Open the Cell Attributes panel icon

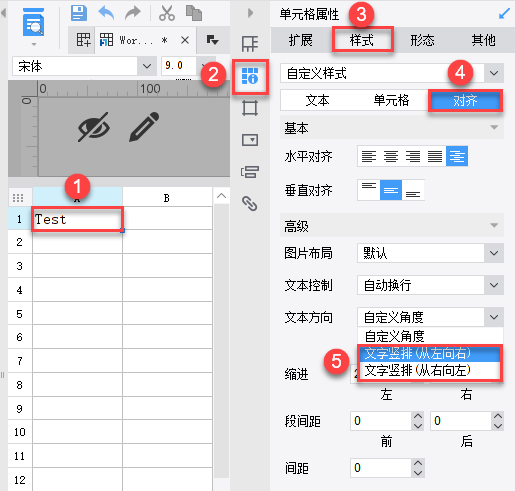pyautogui.click(x=250, y=76)
